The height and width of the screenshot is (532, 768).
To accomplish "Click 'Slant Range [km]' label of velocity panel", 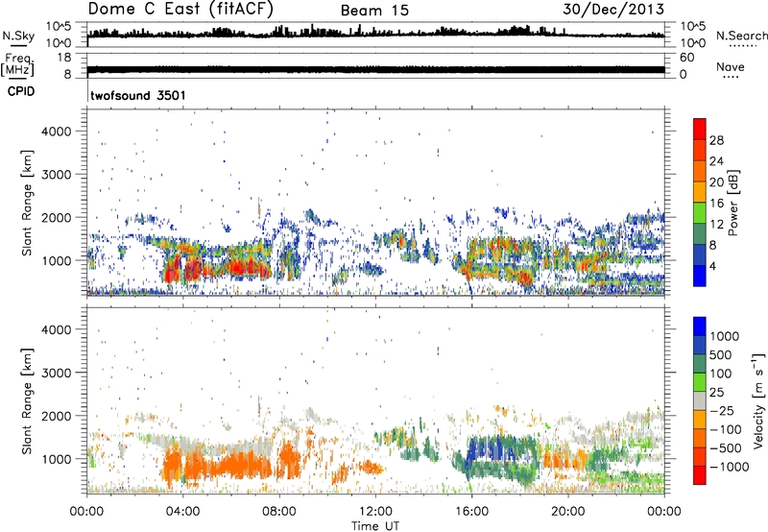I will tap(27, 400).
